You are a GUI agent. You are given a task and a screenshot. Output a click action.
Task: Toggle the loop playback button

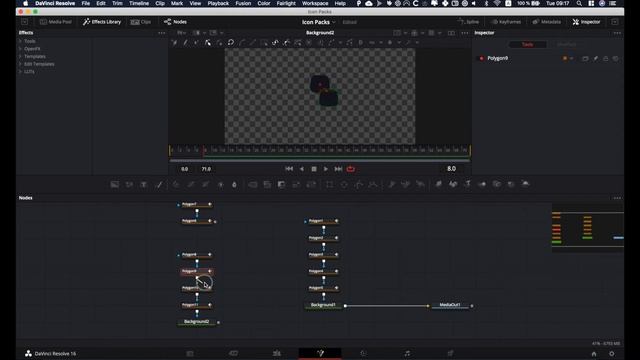tap(351, 169)
